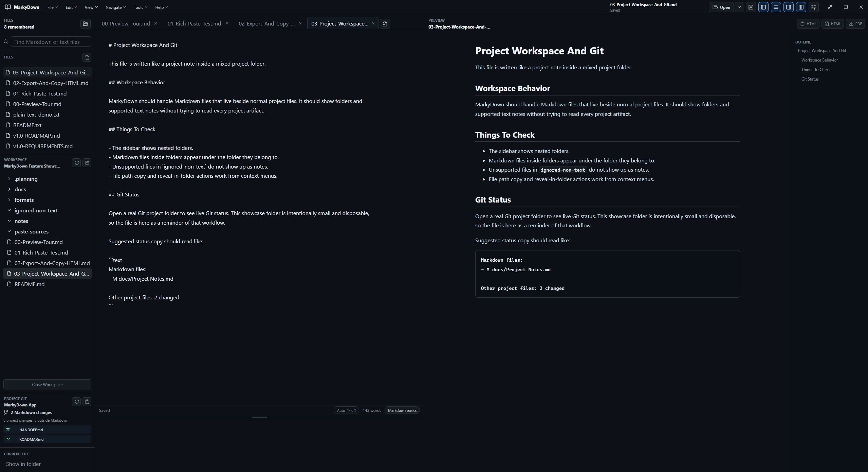
Task: Export the preview as PDF
Action: pyautogui.click(x=855, y=24)
